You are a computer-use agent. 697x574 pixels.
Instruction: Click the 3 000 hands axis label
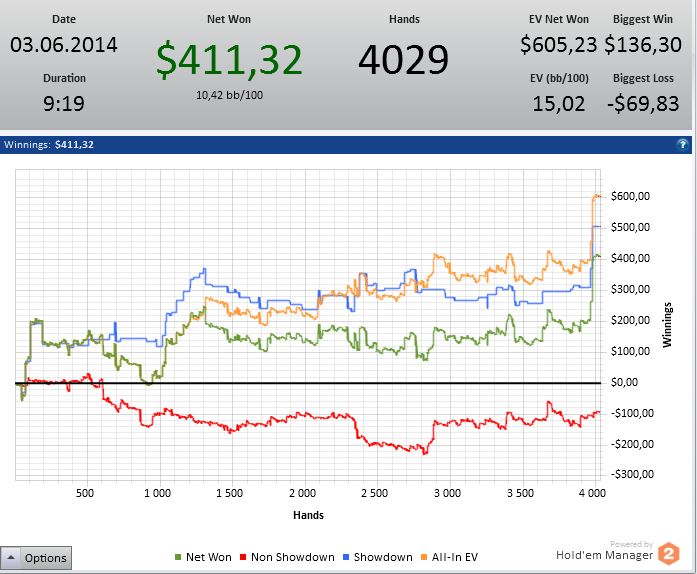pyautogui.click(x=447, y=493)
